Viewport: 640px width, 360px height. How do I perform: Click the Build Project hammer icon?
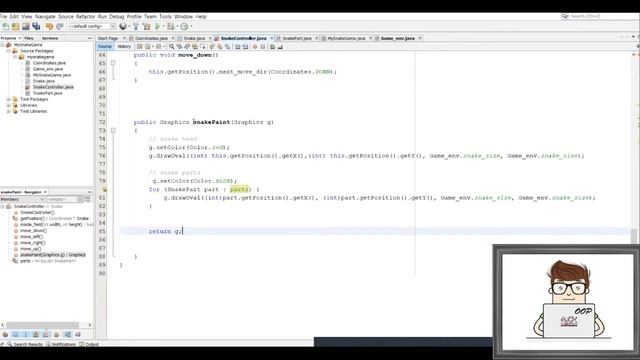tap(136, 27)
